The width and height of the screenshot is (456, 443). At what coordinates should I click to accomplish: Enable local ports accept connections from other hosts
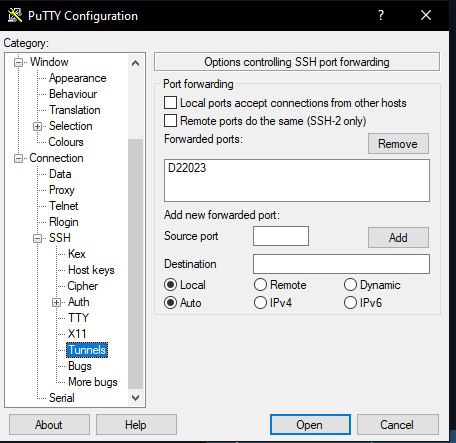point(170,103)
